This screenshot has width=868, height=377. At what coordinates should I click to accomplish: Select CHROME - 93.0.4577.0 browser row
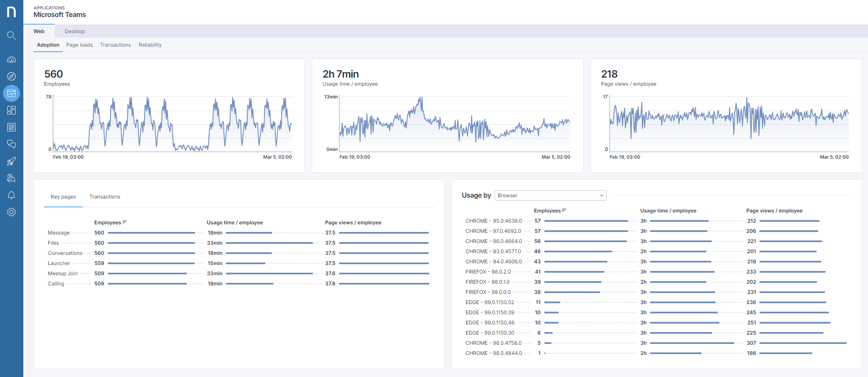pos(656,251)
